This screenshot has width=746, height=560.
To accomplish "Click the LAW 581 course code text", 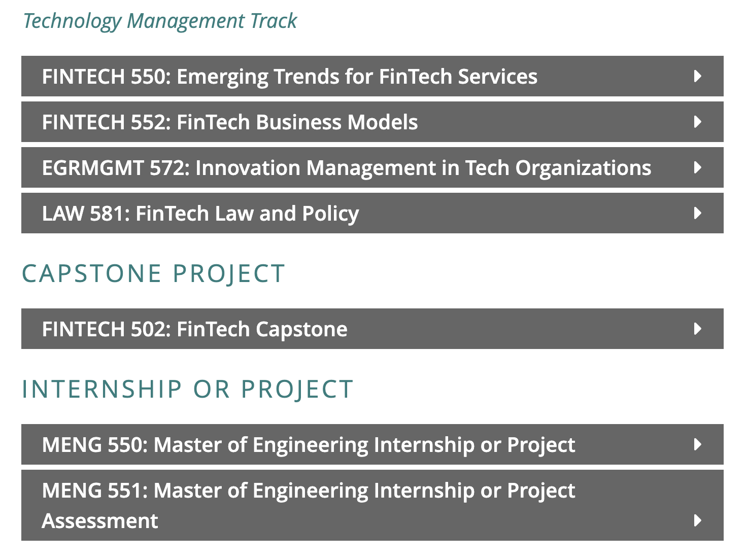I will coord(83,214).
